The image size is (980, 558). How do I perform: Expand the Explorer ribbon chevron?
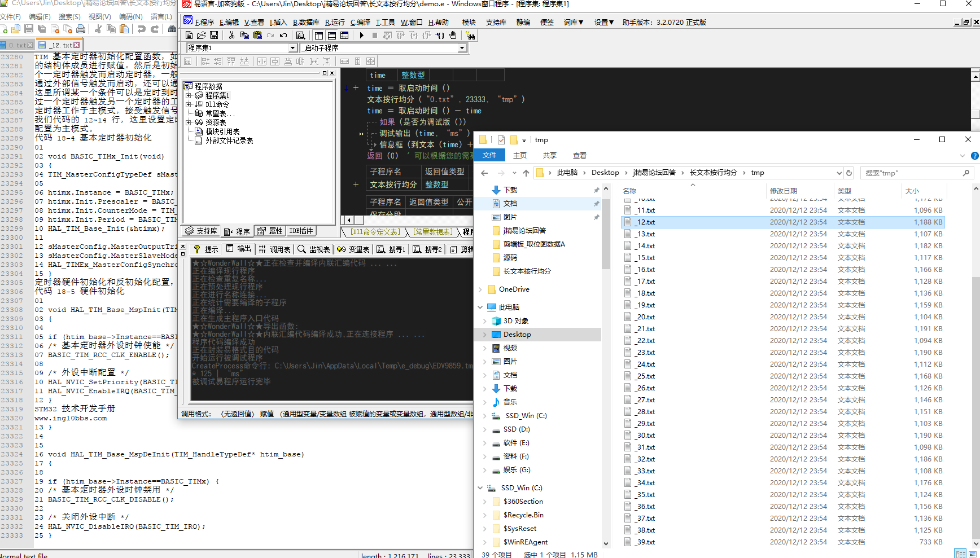coord(963,156)
